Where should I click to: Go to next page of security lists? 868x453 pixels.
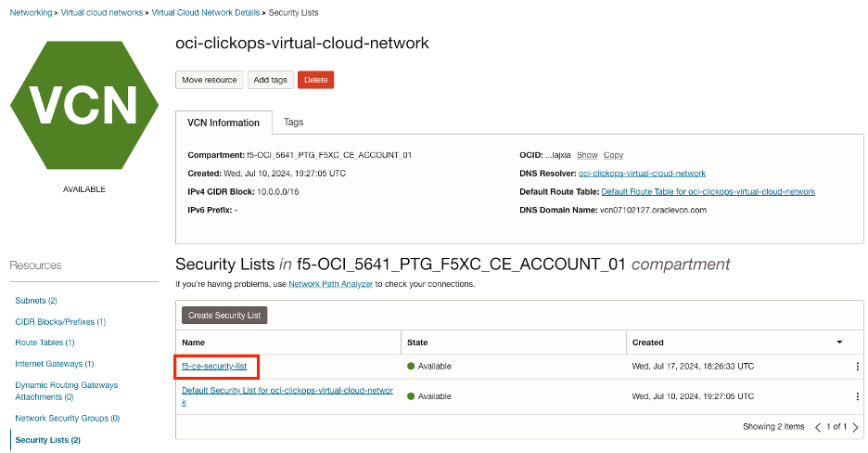coord(855,427)
